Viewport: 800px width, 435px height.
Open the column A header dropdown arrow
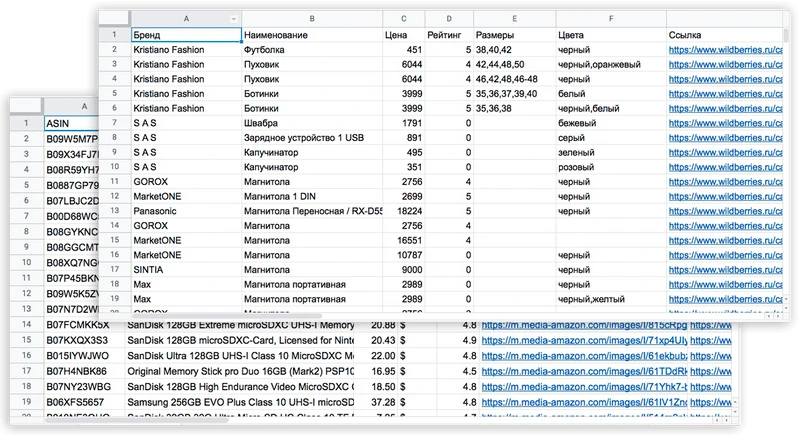tap(234, 19)
